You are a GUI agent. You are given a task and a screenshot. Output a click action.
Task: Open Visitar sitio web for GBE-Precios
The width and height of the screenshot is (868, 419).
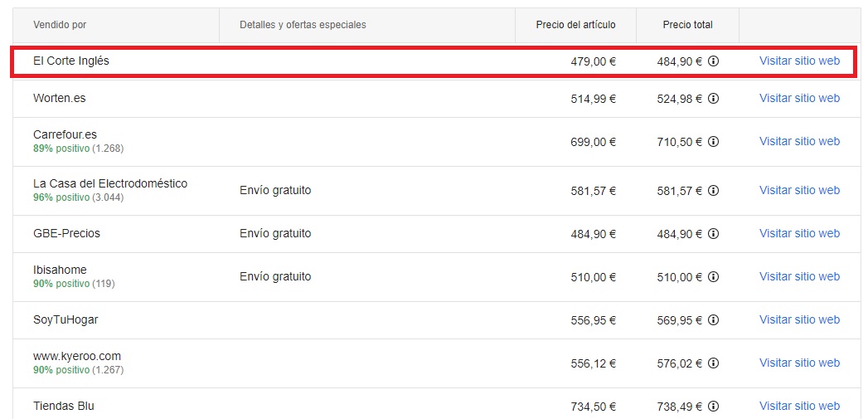click(799, 233)
